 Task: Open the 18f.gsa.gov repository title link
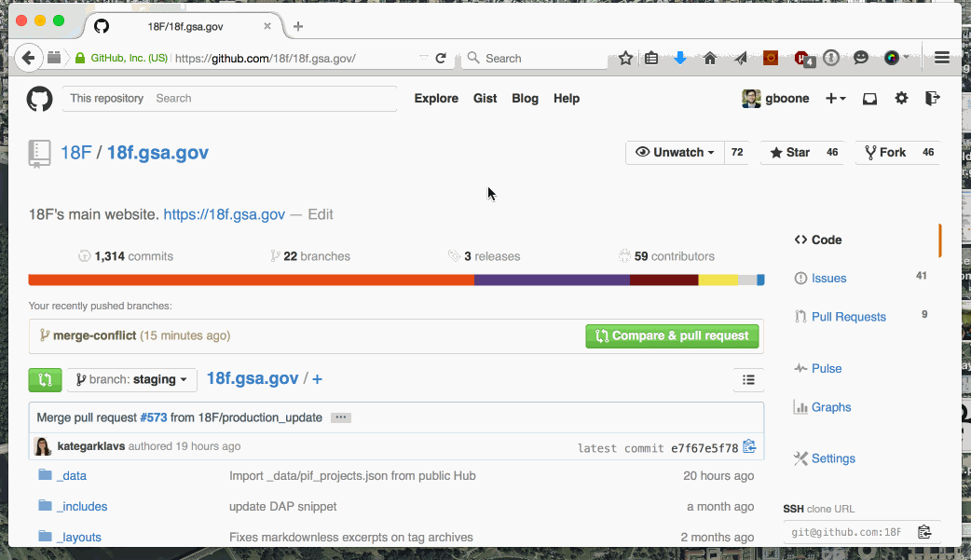pos(157,153)
